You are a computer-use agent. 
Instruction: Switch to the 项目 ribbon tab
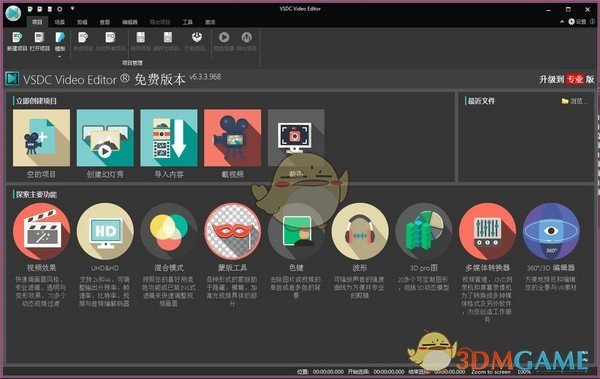click(x=37, y=22)
